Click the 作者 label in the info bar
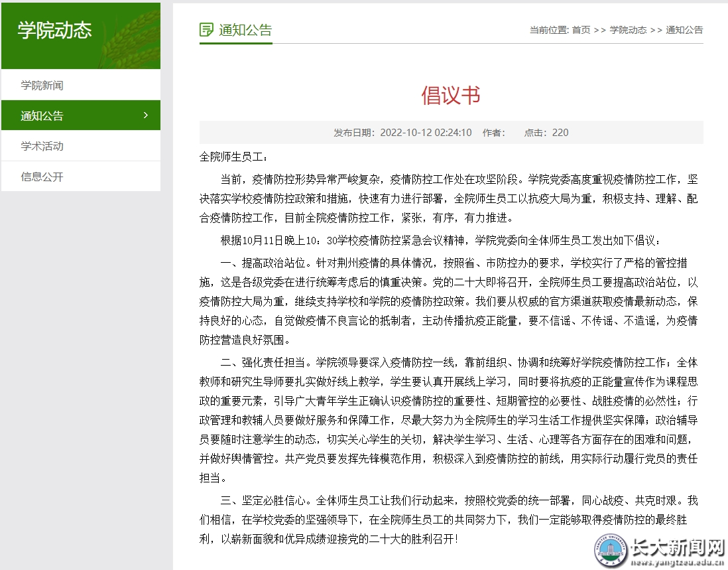 coord(494,133)
